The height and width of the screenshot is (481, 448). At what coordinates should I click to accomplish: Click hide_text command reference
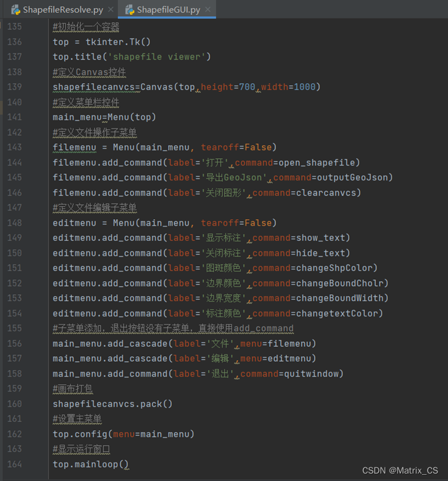tap(320, 253)
